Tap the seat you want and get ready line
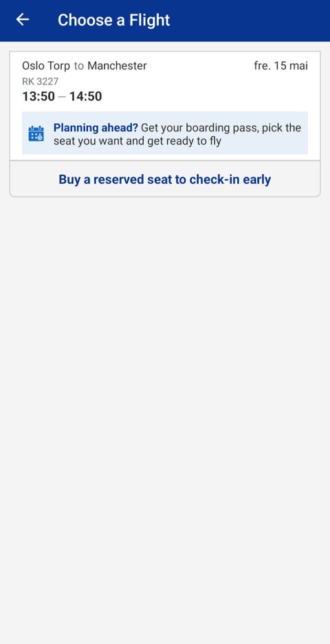330x644 pixels. point(137,141)
